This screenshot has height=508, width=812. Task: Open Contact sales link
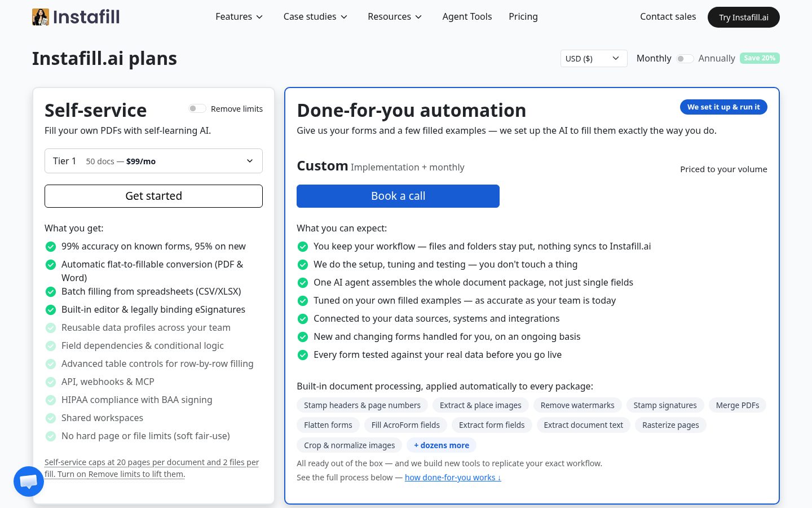(x=668, y=17)
